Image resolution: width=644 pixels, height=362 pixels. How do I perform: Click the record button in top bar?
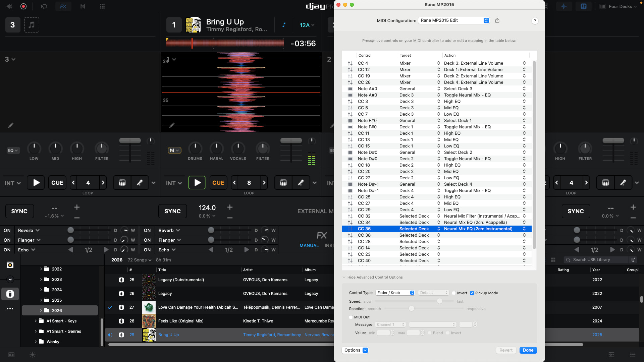coord(23,6)
